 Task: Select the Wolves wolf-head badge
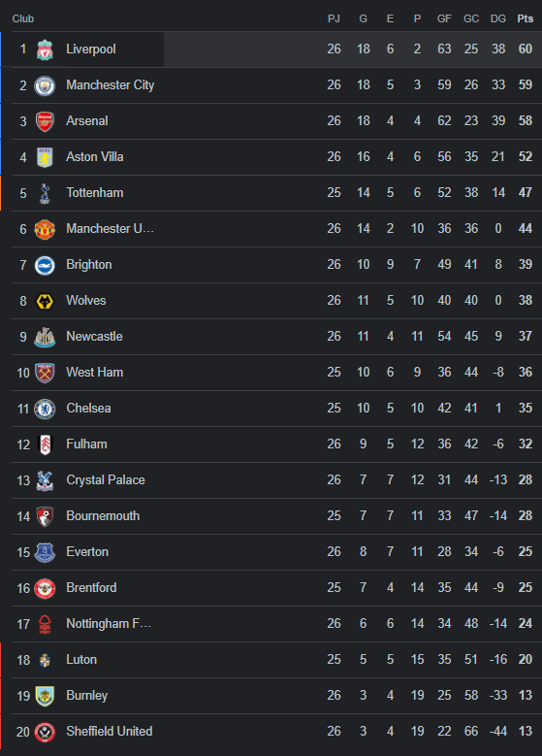45,302
